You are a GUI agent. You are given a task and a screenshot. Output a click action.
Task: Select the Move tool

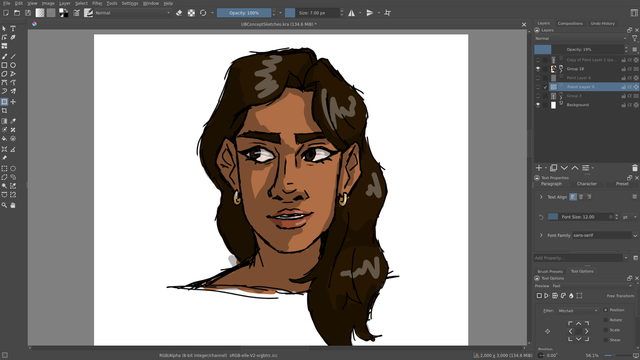click(13, 102)
